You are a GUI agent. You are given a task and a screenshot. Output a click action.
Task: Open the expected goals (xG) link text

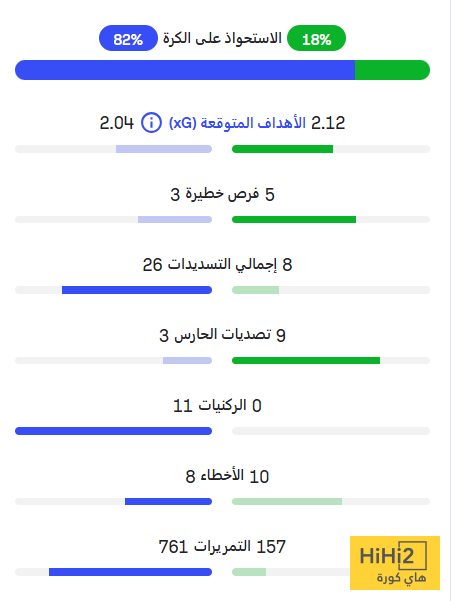pyautogui.click(x=237, y=123)
